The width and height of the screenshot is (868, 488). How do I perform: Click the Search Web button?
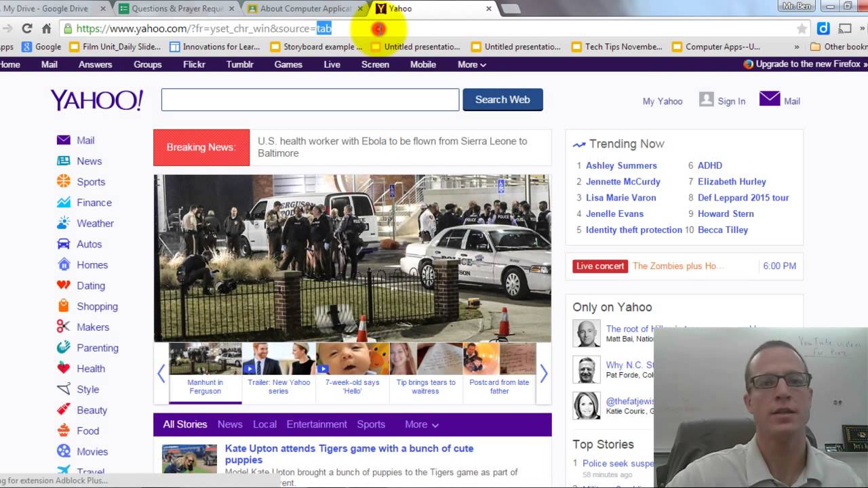[502, 100]
